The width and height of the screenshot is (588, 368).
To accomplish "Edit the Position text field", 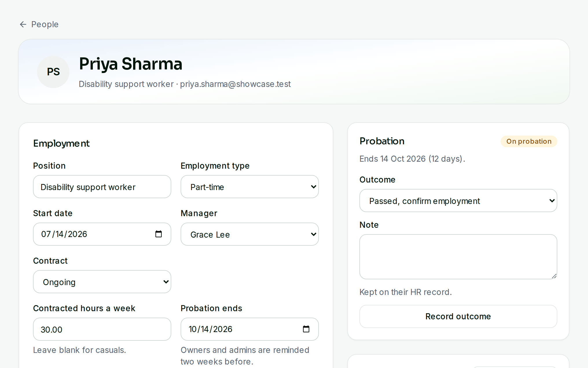I will pos(102,187).
